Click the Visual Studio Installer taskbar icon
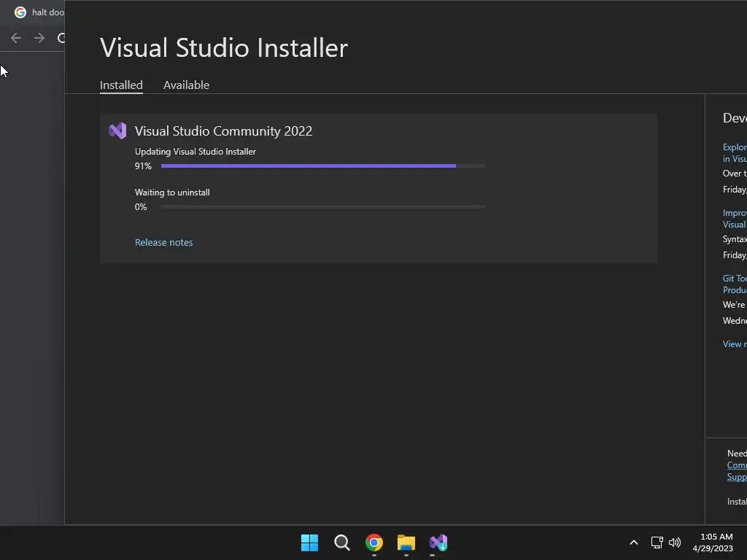Image resolution: width=747 pixels, height=560 pixels. pos(438,542)
